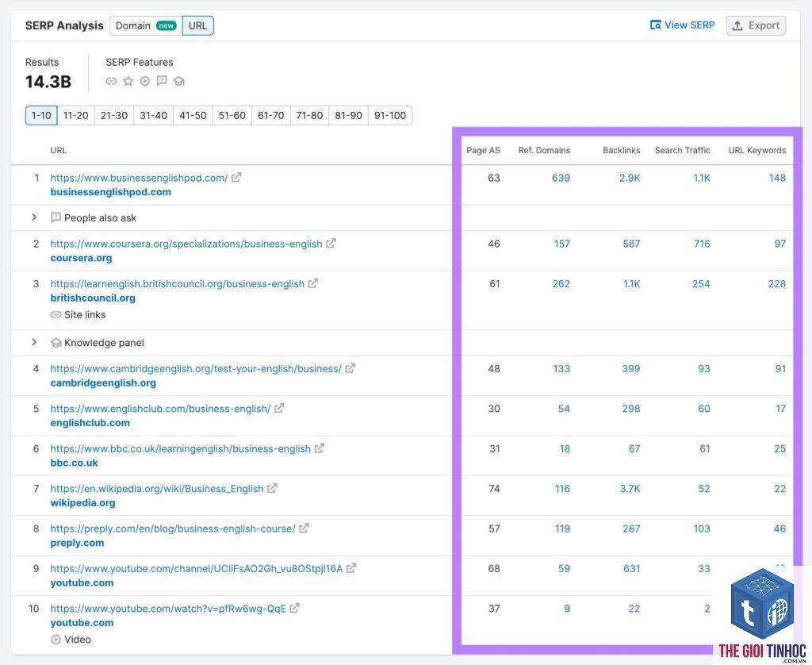
Task: Select results page 41-50
Action: point(193,116)
